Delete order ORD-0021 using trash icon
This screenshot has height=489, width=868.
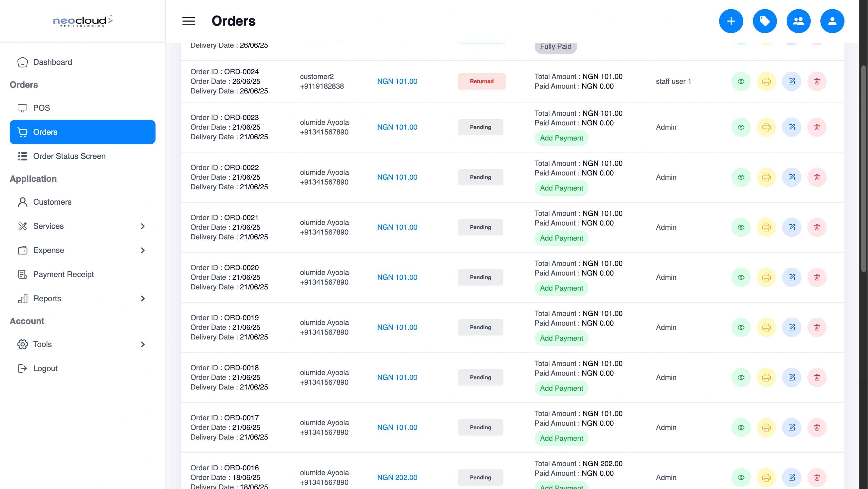point(817,227)
